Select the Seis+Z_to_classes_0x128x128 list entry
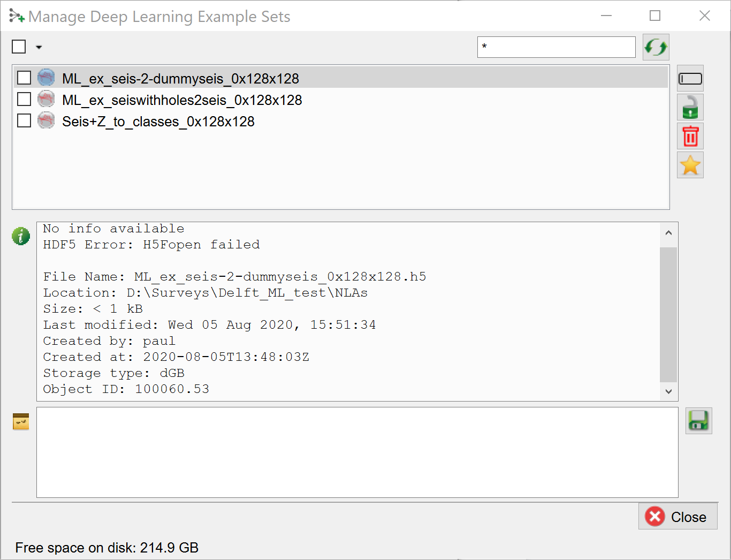 158,122
